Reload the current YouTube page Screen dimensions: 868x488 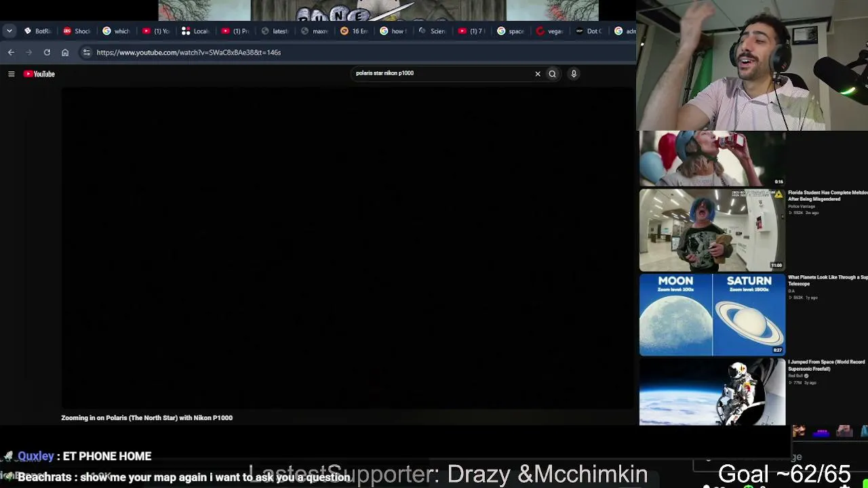click(47, 52)
